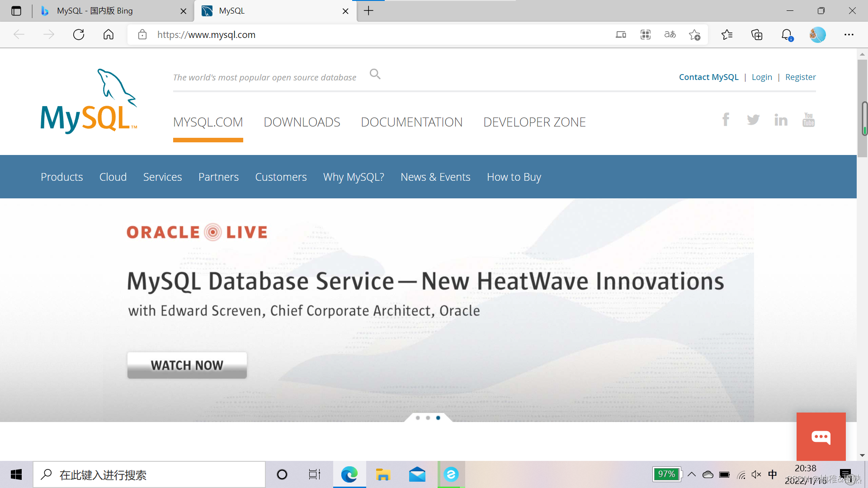868x488 pixels.
Task: Click the page vertical scrollbar thumb
Action: coord(862,108)
